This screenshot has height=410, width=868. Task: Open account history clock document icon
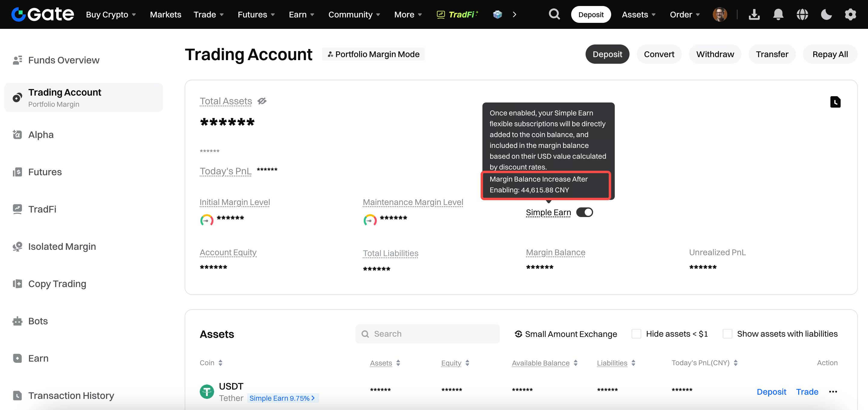click(835, 102)
